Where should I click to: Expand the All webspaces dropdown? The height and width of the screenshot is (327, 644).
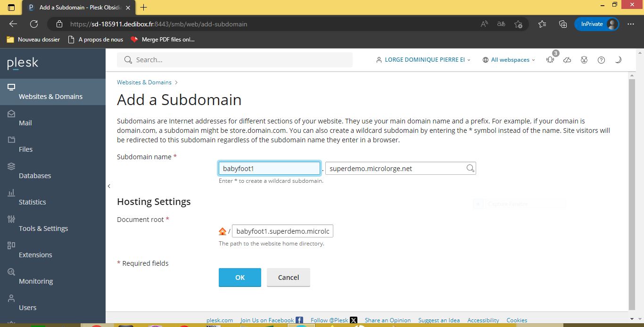509,60
